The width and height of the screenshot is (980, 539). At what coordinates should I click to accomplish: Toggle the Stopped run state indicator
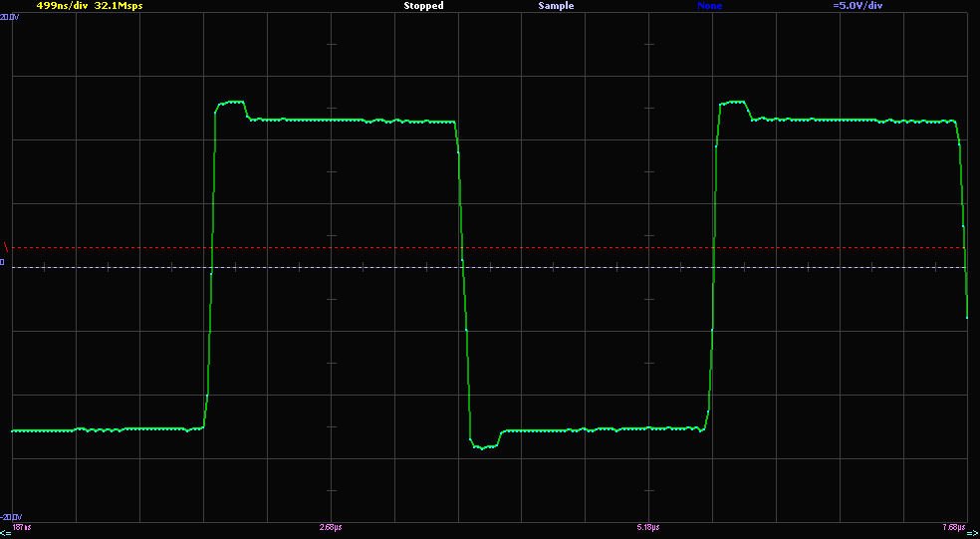pos(423,6)
